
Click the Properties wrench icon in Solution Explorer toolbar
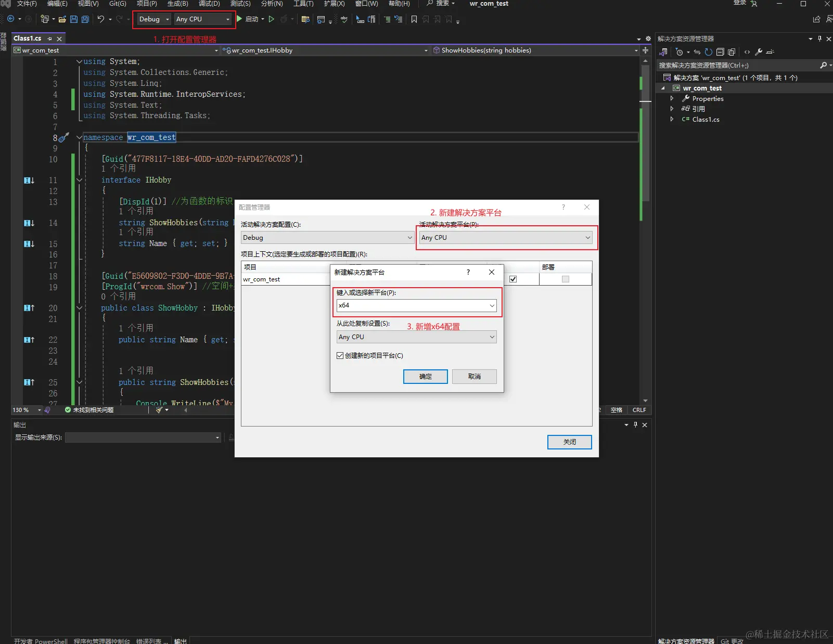759,52
